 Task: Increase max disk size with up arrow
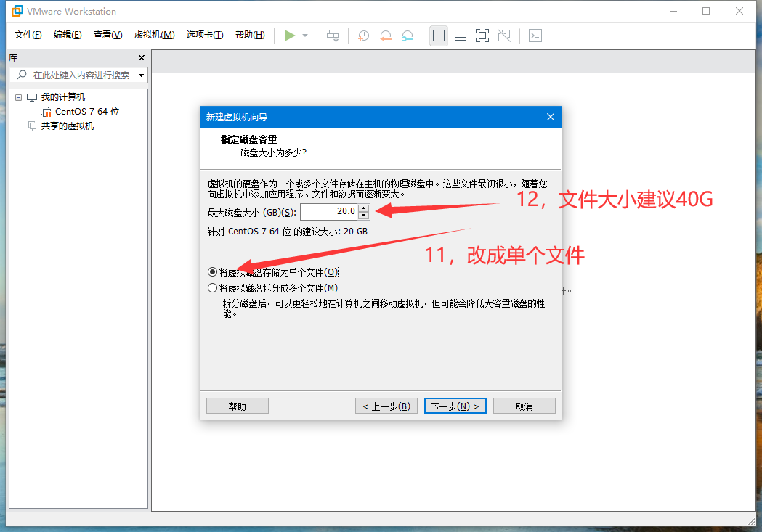pyautogui.click(x=364, y=208)
